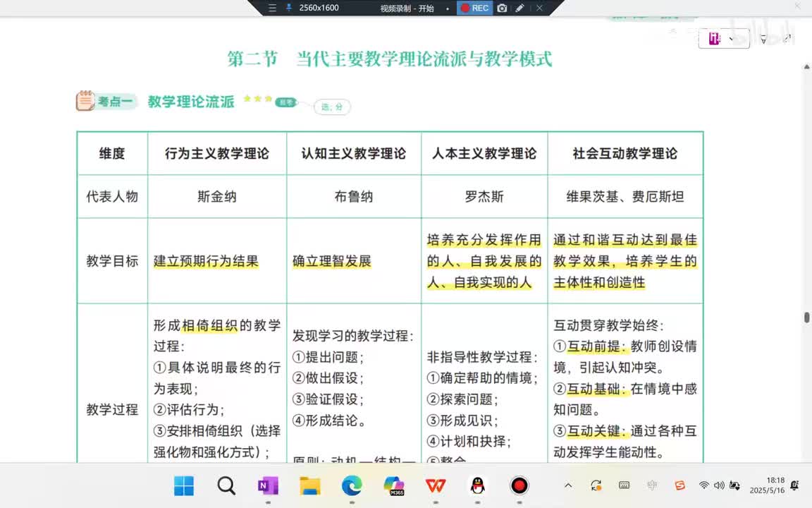
Task: Click the 教学过程 row label
Action: (112, 409)
